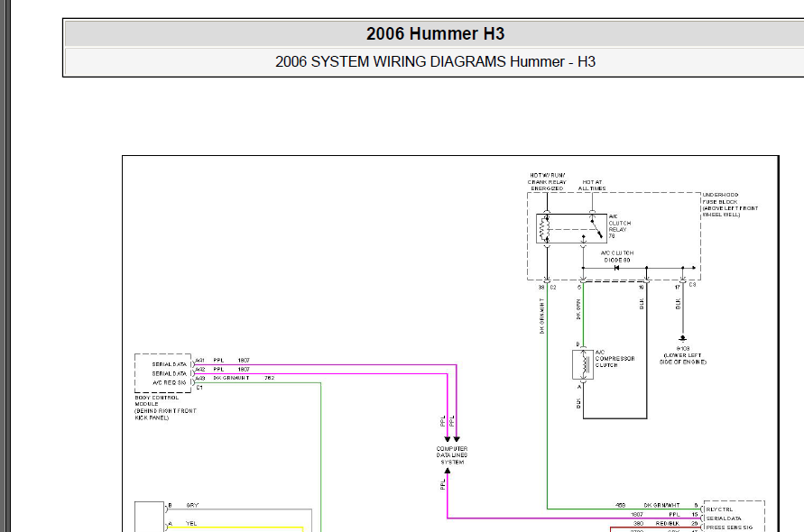Click the 'RLY CTRL' pin label
The width and height of the screenshot is (804, 532).
point(719,509)
